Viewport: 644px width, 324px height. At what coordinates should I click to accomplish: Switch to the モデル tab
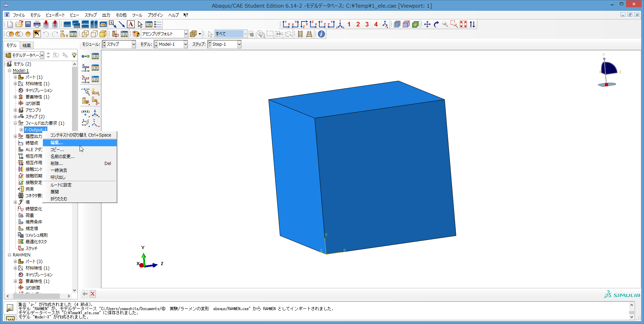click(11, 45)
